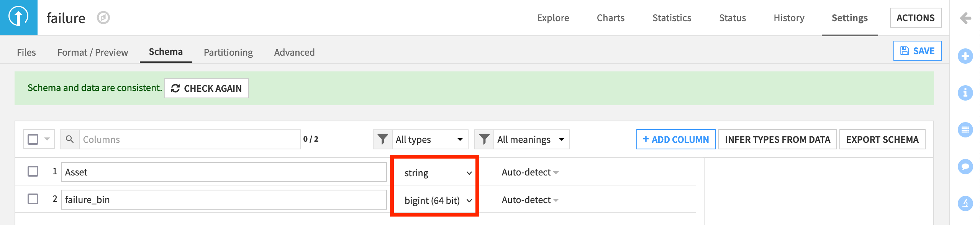This screenshot has width=980, height=225.
Task: Click the back arrow in right sidebar
Action: [x=965, y=18]
